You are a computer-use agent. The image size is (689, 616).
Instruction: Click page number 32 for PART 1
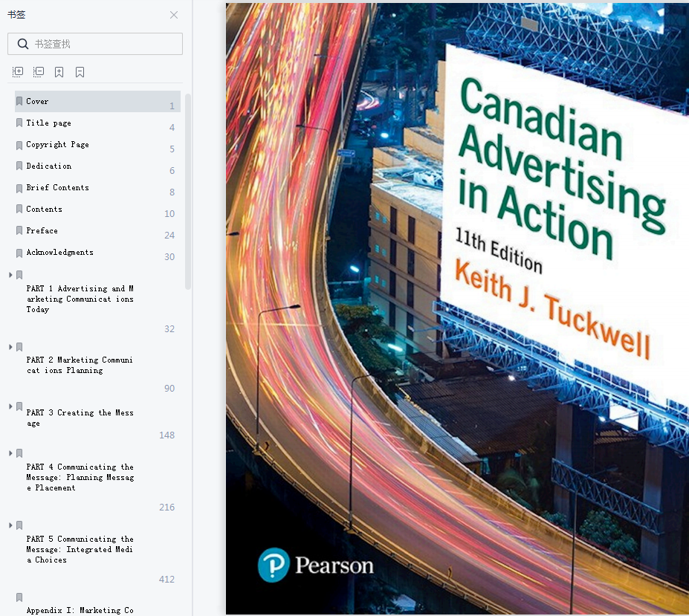(169, 328)
